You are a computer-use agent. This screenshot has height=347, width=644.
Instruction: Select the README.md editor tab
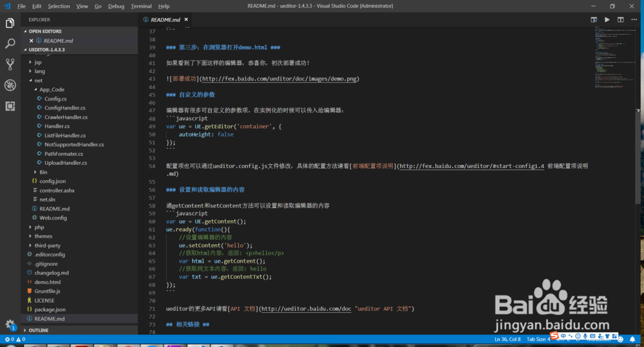point(166,20)
